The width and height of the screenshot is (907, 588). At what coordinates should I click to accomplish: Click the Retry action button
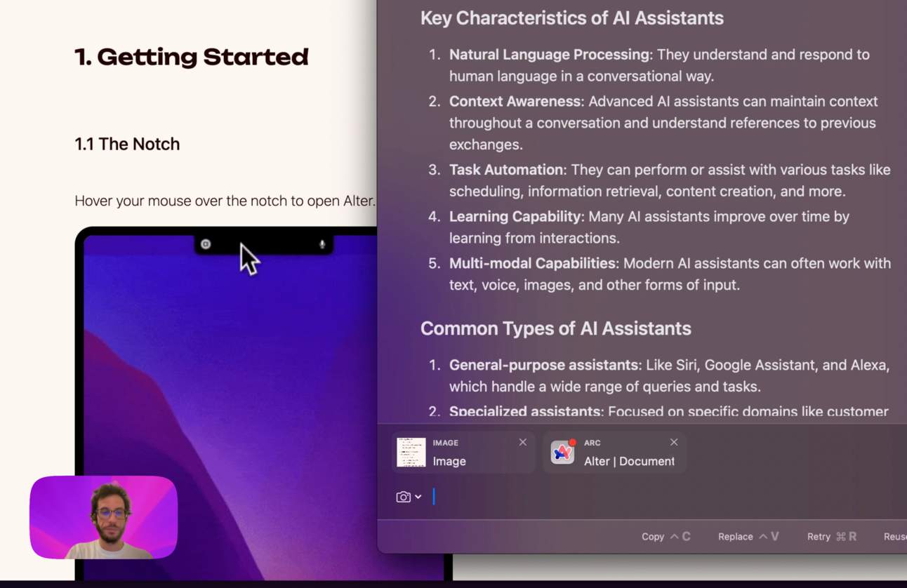pos(832,536)
